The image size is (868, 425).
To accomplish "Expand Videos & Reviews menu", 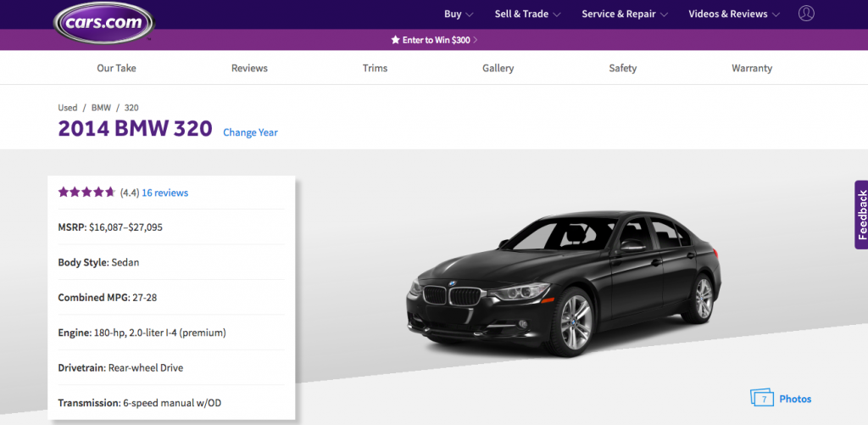I will (734, 14).
